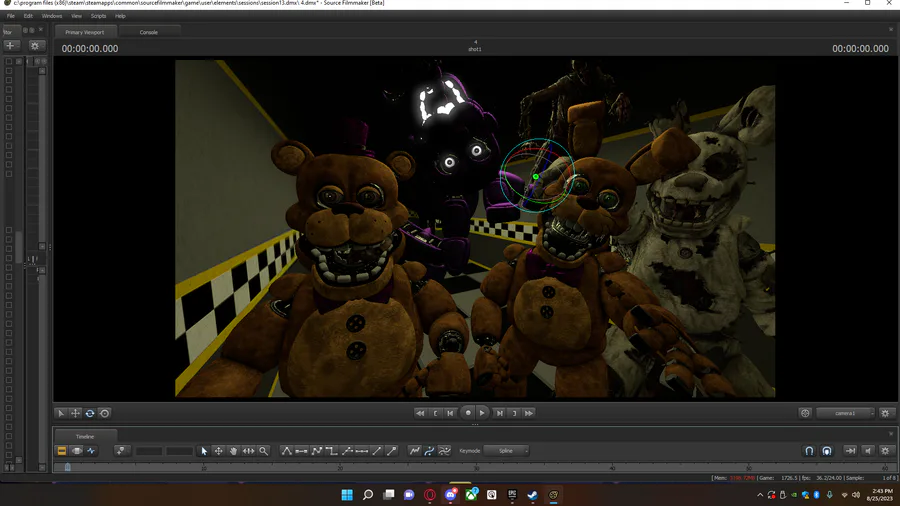Toggle the highlighted blue curve display icon
Screen dimensions: 900x506
[429, 451]
